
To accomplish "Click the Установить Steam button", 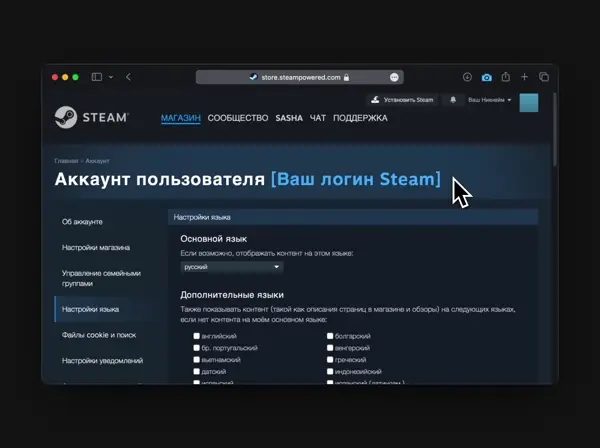I will (x=402, y=100).
